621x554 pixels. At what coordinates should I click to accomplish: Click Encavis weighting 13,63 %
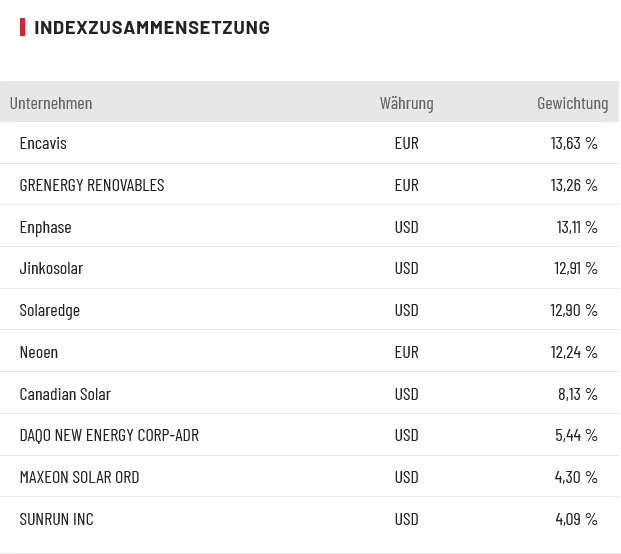coord(574,143)
